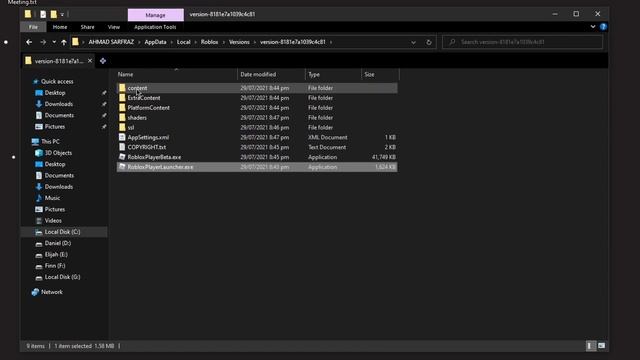Open Daniel (D:) drive
Viewport: 640px width, 360px height.
(x=58, y=243)
